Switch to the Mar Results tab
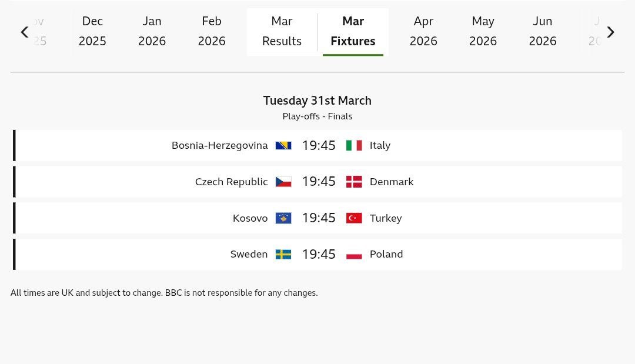Image resolution: width=635 pixels, height=364 pixels. [x=282, y=31]
